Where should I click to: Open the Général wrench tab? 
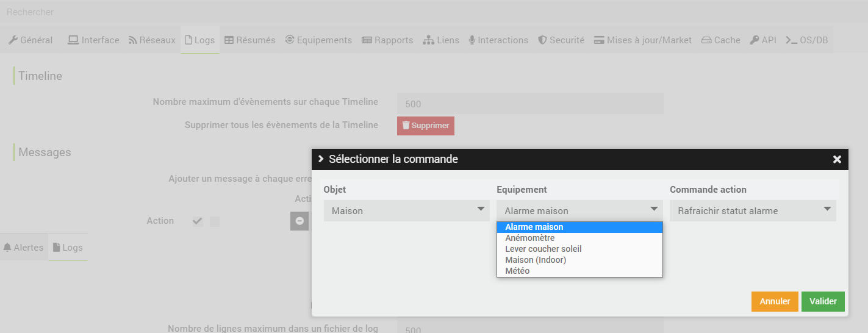(x=30, y=40)
